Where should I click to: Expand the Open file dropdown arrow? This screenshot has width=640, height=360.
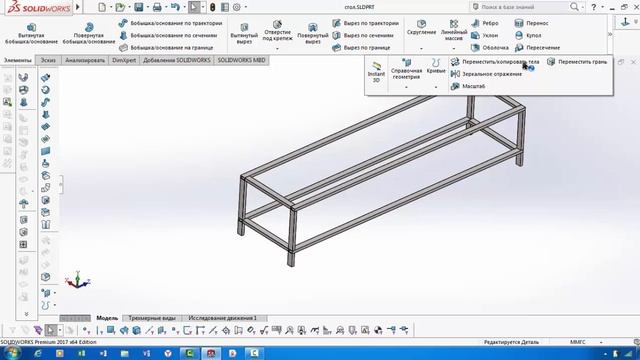(x=129, y=7)
